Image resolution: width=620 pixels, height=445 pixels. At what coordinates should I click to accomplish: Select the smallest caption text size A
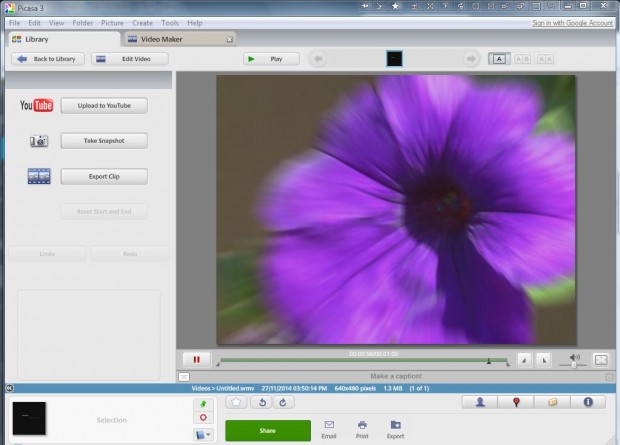coord(497,59)
